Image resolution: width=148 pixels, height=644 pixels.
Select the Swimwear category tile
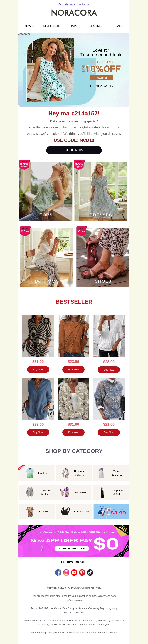coord(74,492)
